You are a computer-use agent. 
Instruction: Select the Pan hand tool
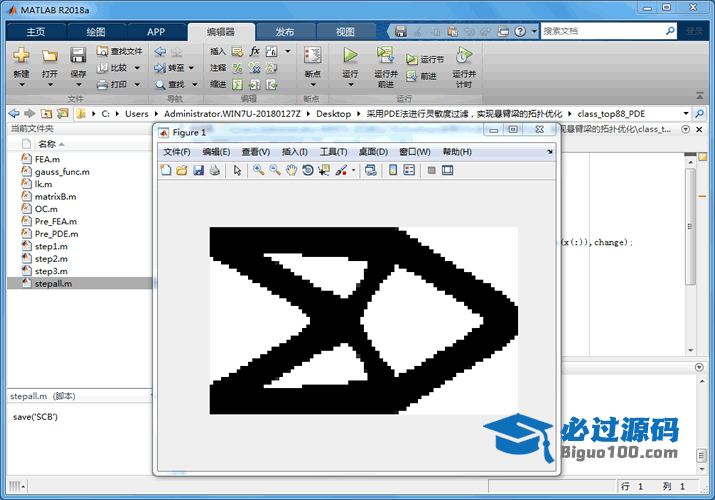point(291,170)
